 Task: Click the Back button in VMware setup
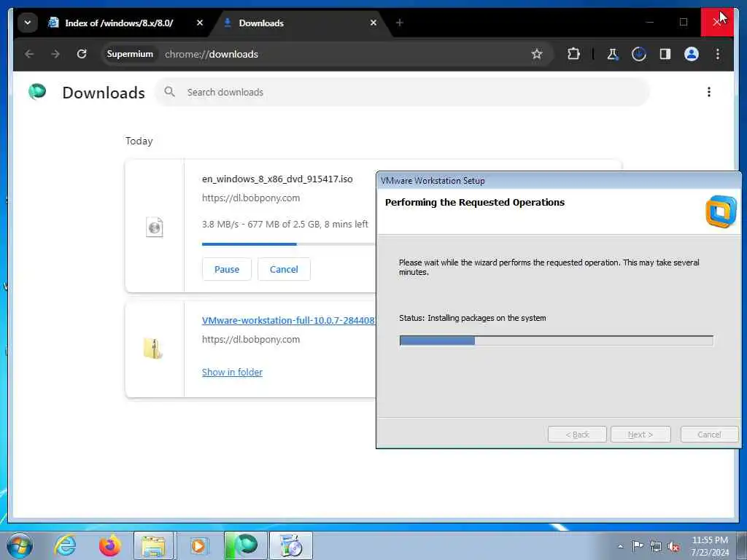click(577, 435)
